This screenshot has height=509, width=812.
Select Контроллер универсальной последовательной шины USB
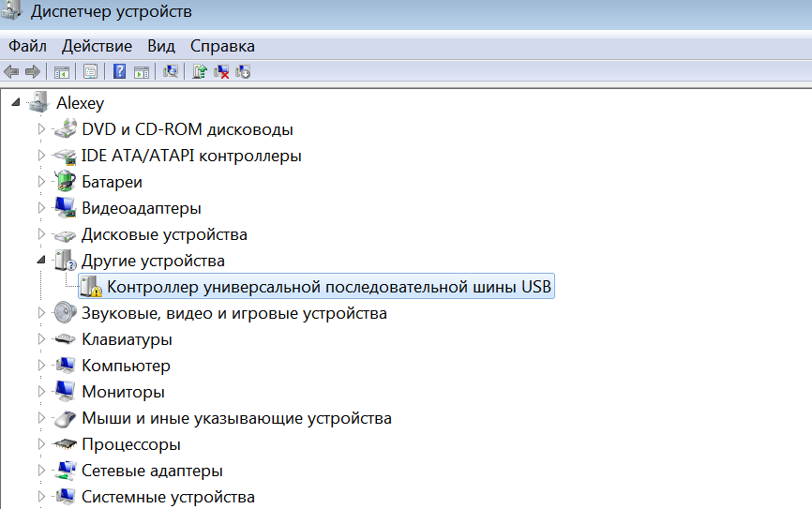[329, 286]
